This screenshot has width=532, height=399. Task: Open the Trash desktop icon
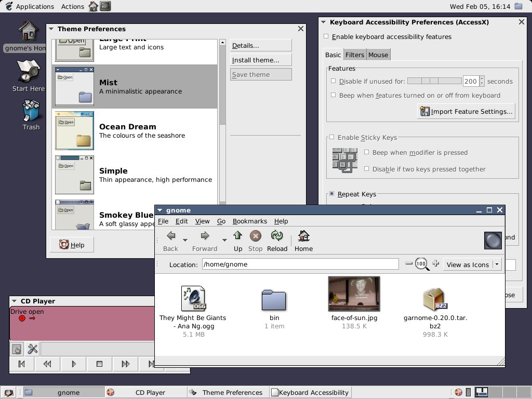coord(31,112)
